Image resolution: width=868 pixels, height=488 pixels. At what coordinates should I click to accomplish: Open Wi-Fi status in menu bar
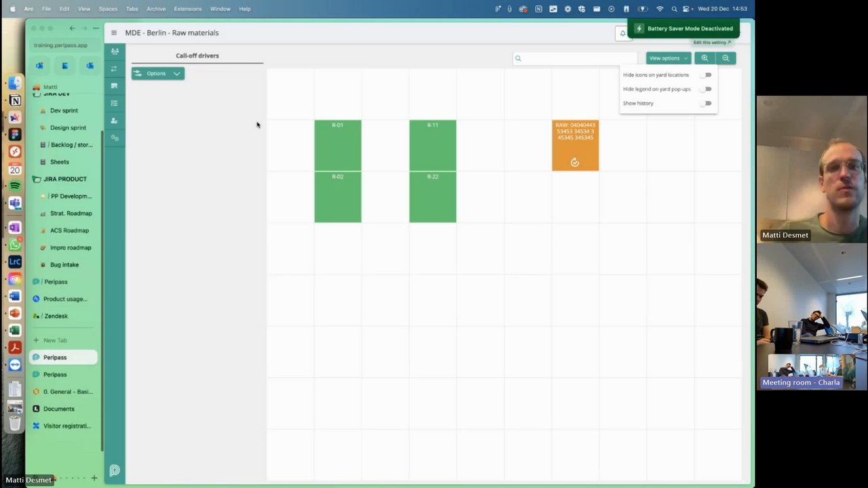point(660,9)
